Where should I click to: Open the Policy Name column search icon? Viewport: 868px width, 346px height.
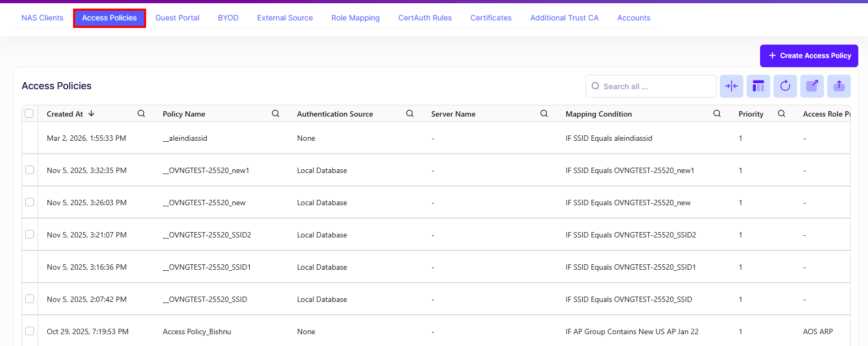[276, 113]
